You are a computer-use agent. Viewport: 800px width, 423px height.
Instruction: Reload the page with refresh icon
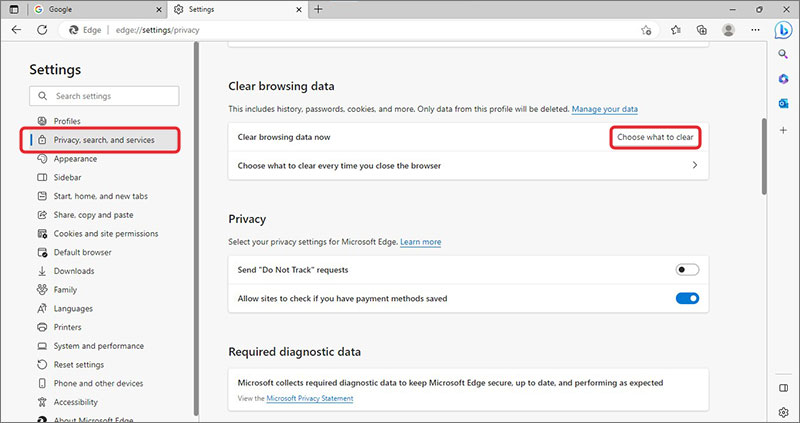pos(42,30)
